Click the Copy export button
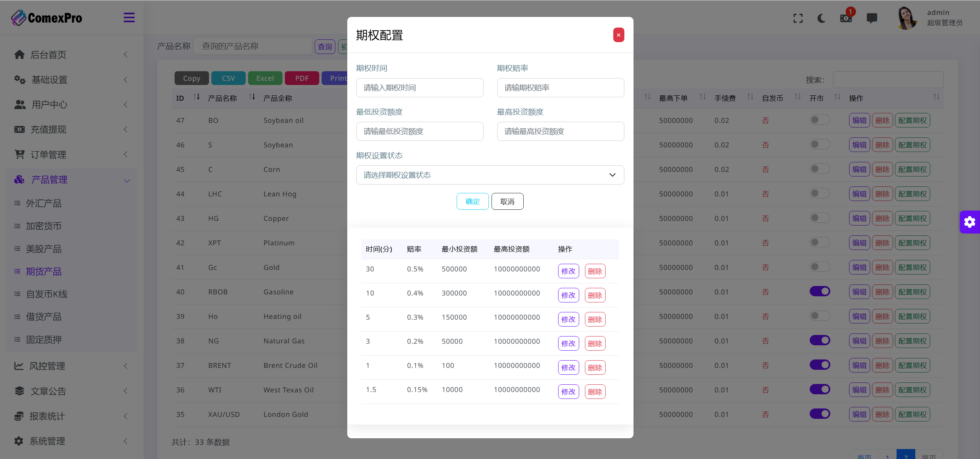This screenshot has width=980, height=459. pyautogui.click(x=191, y=78)
